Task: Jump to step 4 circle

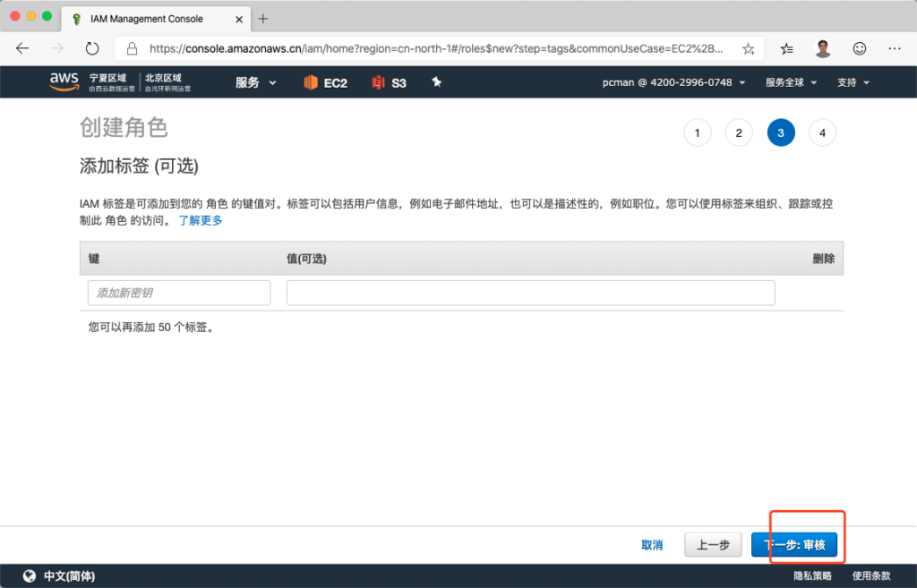Action: [x=822, y=133]
